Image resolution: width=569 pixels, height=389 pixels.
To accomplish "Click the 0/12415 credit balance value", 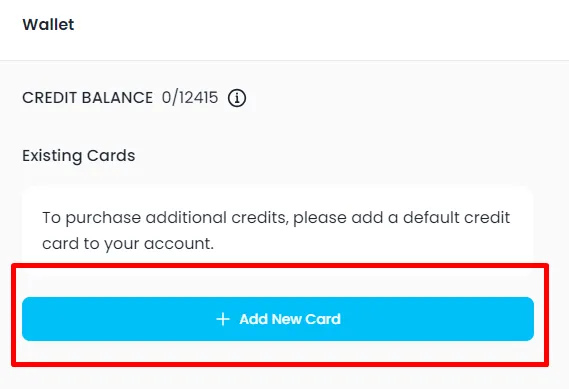I will tap(190, 98).
